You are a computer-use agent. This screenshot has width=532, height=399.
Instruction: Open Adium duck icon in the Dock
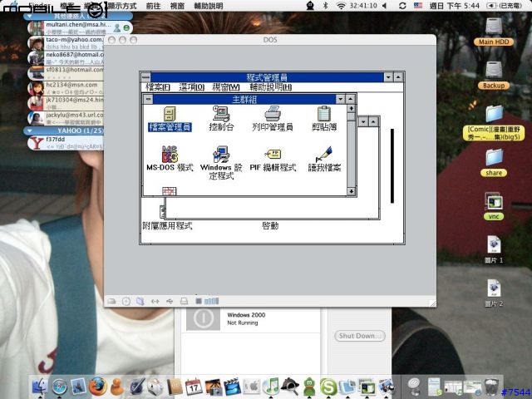point(309,387)
